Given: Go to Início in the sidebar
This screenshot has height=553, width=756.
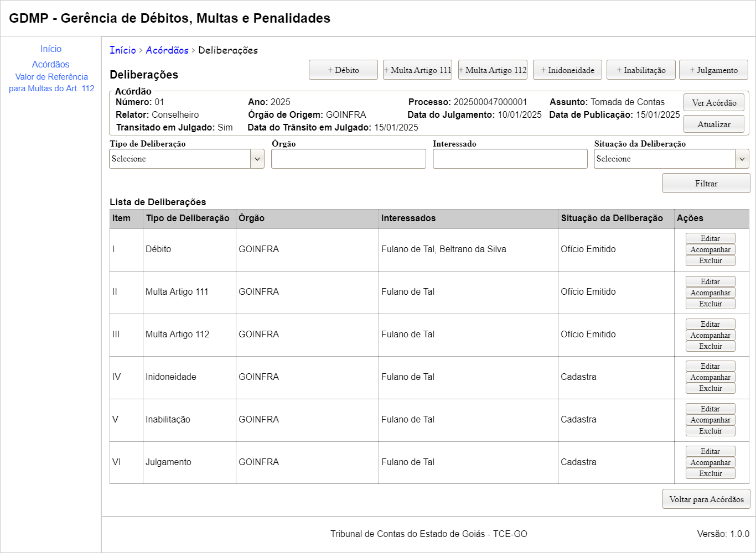Looking at the screenshot, I should click(x=51, y=49).
